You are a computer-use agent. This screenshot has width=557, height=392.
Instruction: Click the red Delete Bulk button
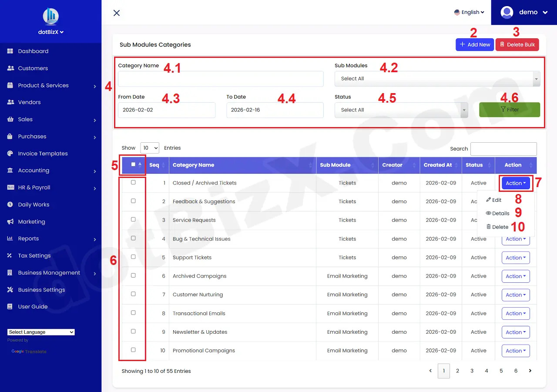click(517, 44)
